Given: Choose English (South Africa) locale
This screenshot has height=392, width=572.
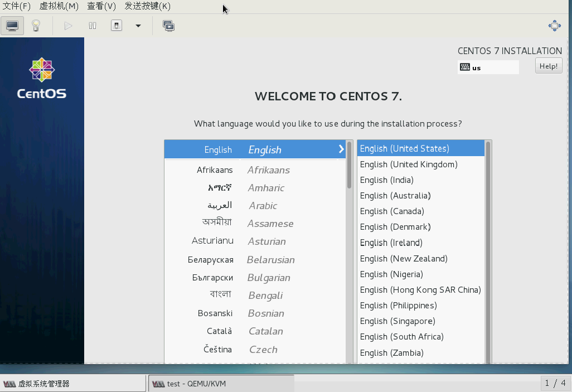Looking at the screenshot, I should (x=421, y=337).
